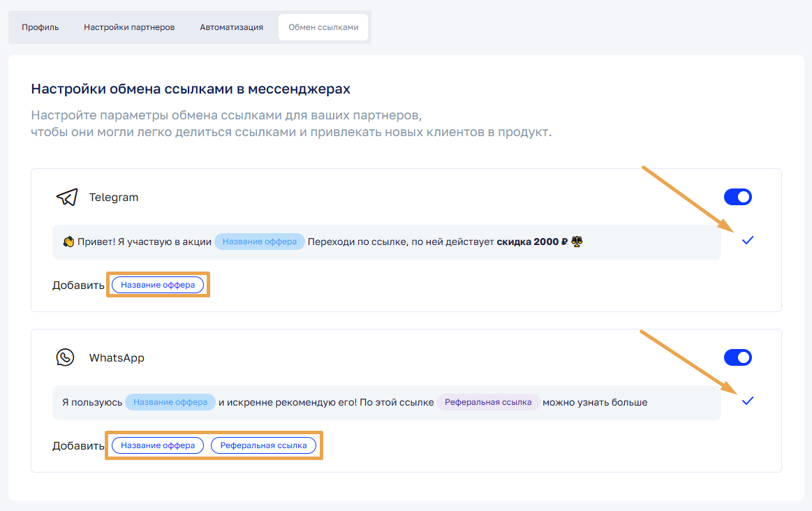Click the blue 'Название оффера' tag inside WhatsApp text
This screenshot has height=511, width=812.
[x=170, y=402]
